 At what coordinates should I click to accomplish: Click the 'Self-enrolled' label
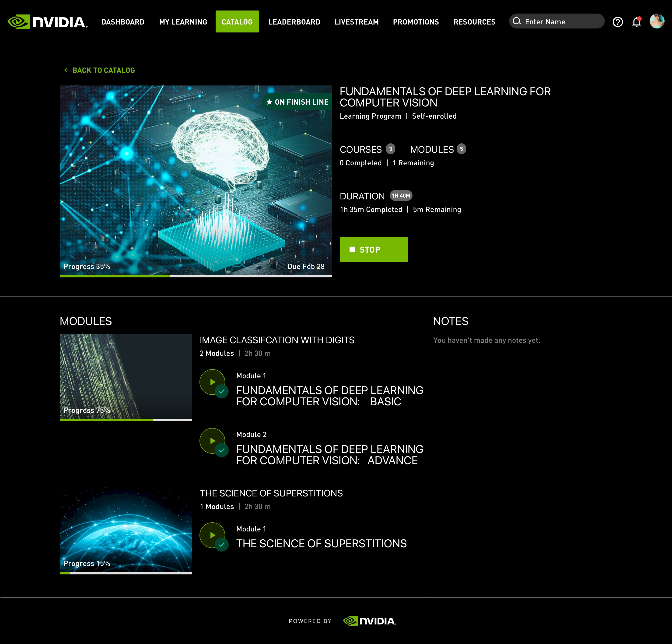point(434,116)
